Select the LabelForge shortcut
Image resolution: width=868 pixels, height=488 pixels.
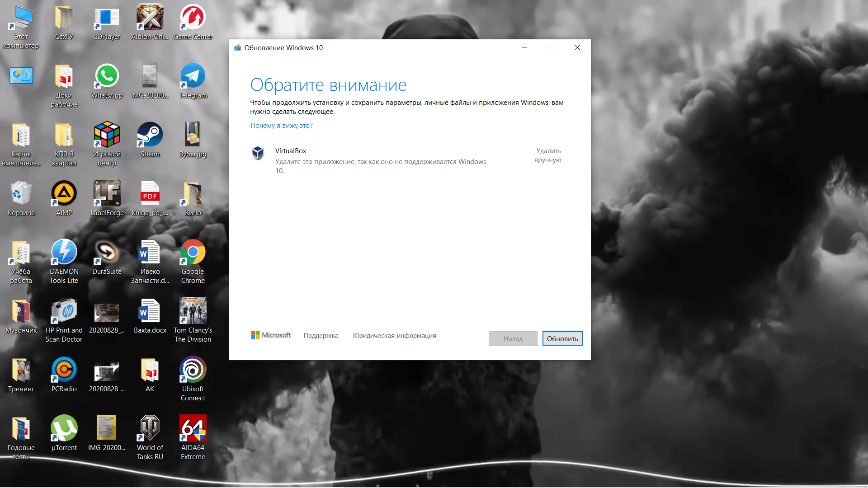pos(107,199)
